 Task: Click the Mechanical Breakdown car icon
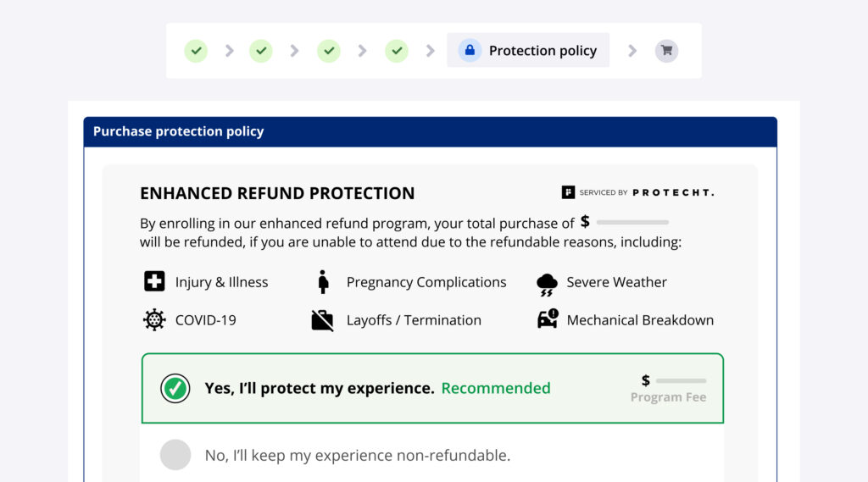(x=548, y=319)
